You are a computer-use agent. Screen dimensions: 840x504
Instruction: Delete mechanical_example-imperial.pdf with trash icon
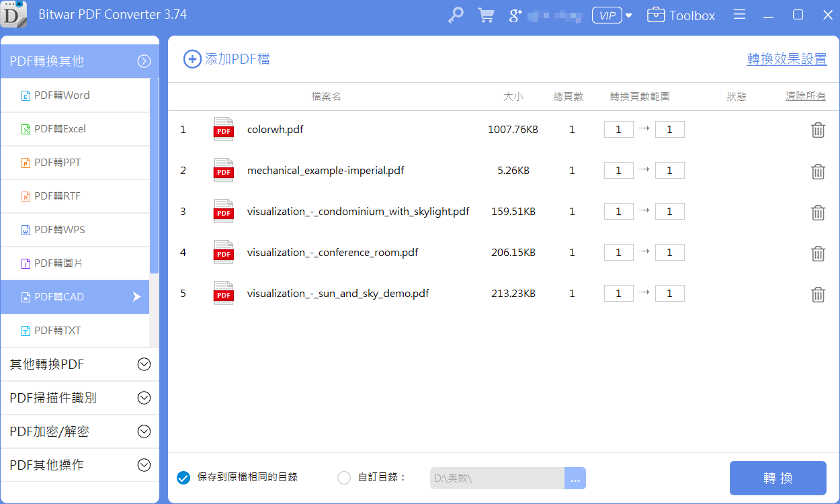pos(818,171)
